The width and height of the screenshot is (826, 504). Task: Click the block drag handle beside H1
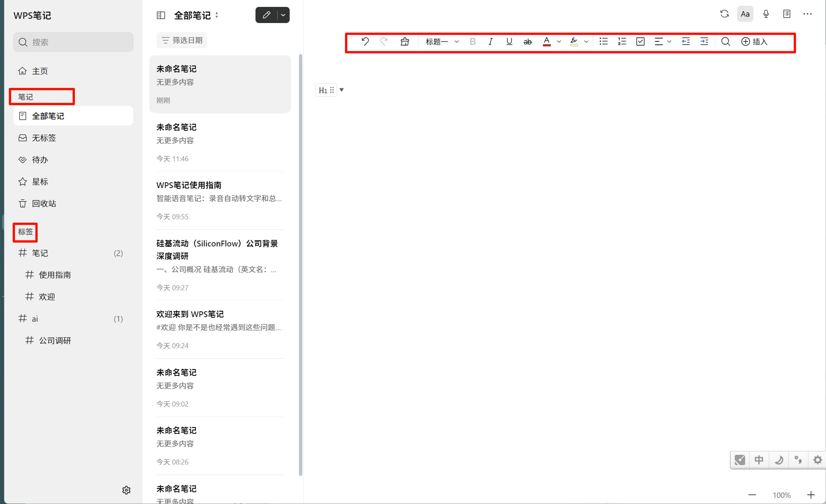tap(332, 90)
